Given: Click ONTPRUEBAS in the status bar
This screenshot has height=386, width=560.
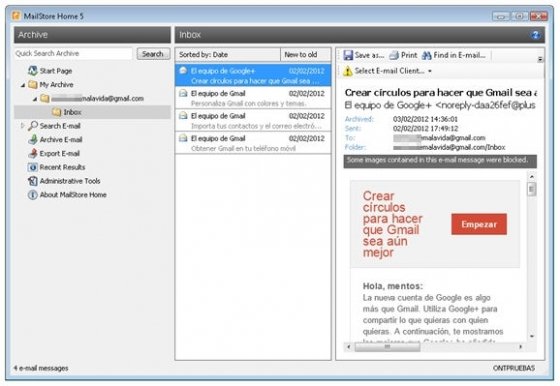Looking at the screenshot, I should pyautogui.click(x=514, y=368).
